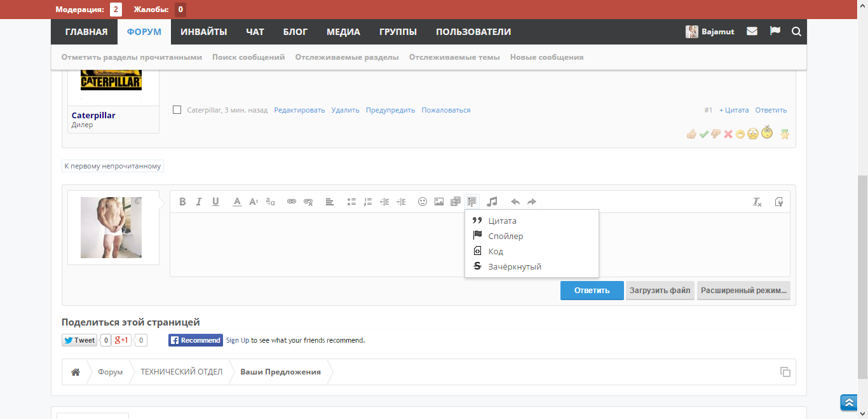Rate the post with the thumbs up icon
Image resolution: width=868 pixels, height=419 pixels.
click(691, 134)
